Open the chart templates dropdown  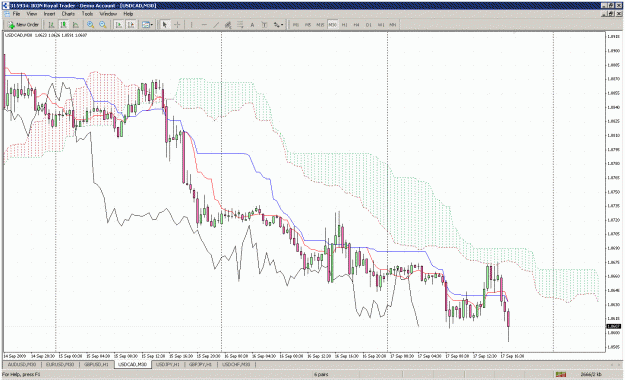(x=147, y=25)
